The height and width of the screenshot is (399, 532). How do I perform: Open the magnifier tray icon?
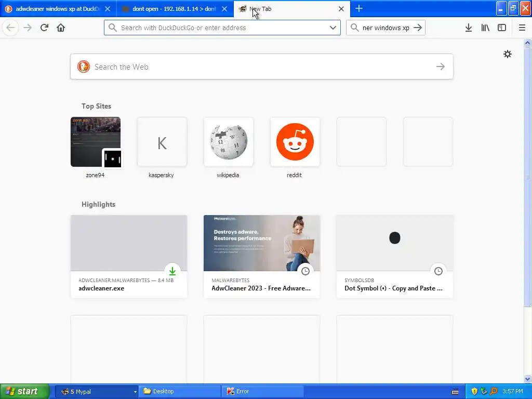[x=494, y=392]
